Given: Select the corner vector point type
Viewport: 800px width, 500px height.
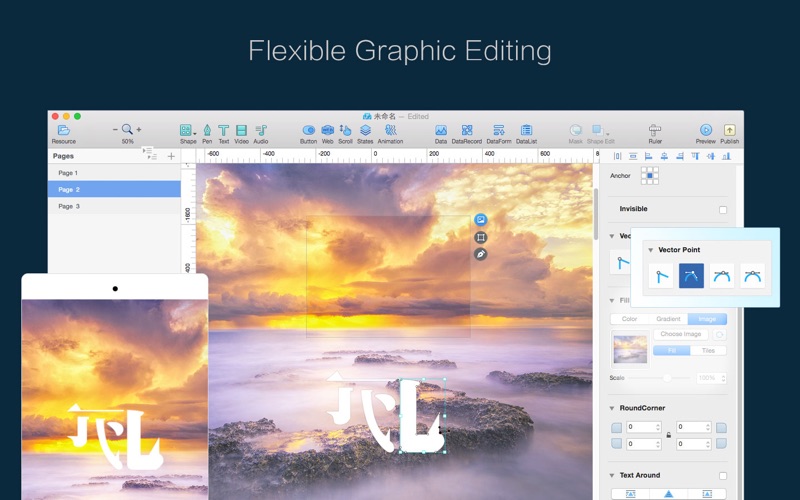Looking at the screenshot, I should [x=661, y=276].
